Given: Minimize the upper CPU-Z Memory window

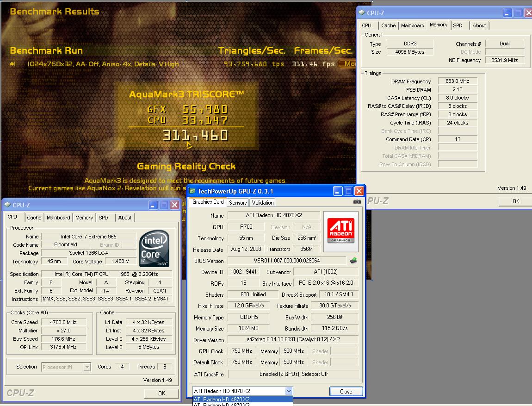Looking at the screenshot, I should [507, 13].
